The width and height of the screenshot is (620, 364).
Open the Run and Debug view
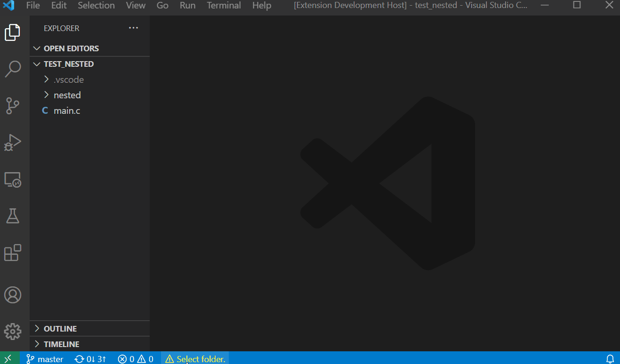(x=13, y=142)
